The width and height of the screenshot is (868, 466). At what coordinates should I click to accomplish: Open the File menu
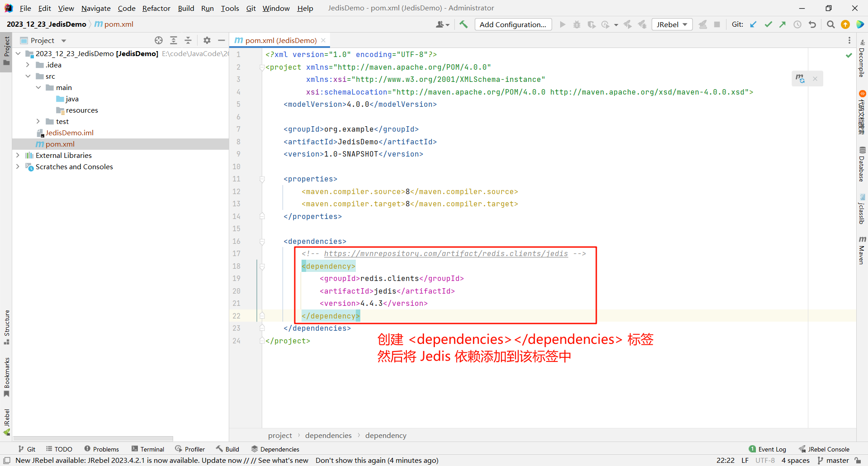(25, 8)
